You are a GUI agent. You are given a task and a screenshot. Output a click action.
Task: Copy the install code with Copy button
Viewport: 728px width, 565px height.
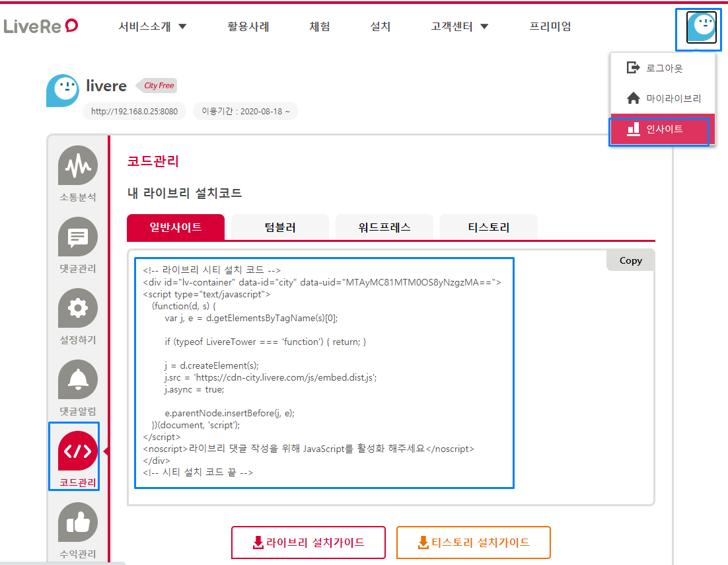(630, 260)
